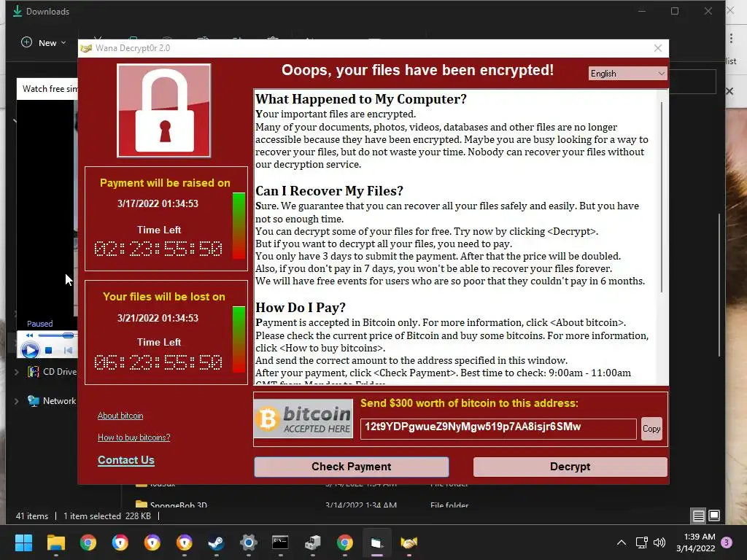Screen dimensions: 747x560
Task: Click the red padlock image
Action: coord(164,111)
